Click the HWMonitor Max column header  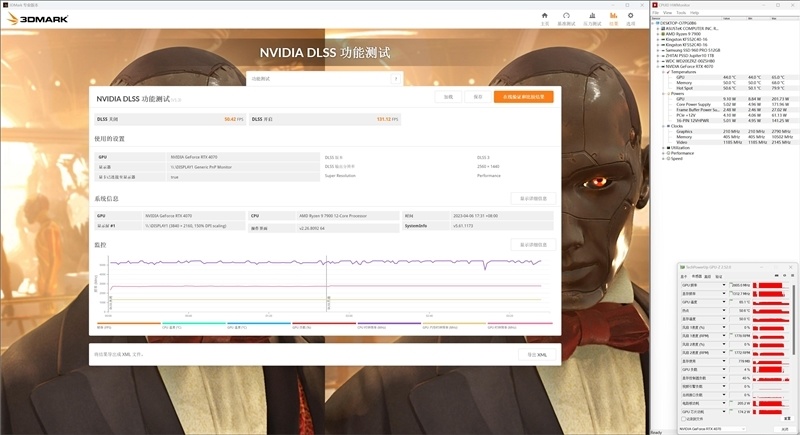(785, 18)
